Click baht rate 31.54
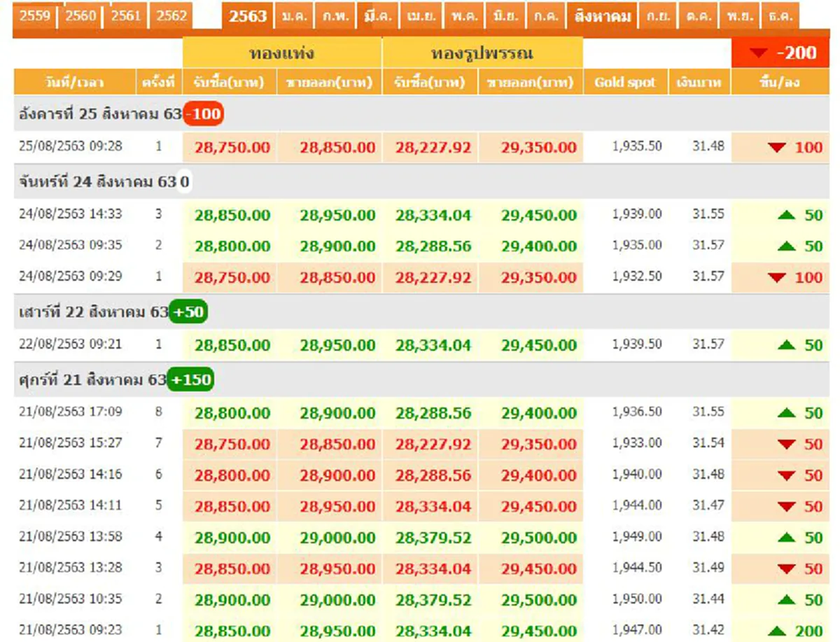 point(708,443)
